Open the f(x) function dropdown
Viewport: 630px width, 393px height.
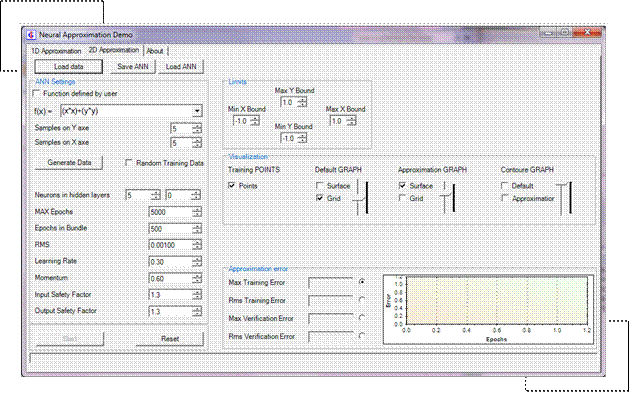coord(197,111)
